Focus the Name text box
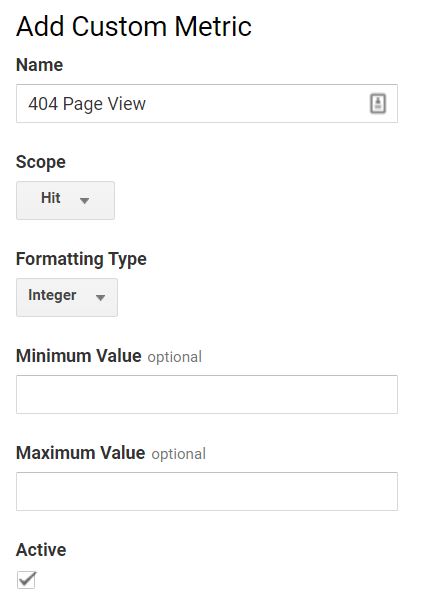421x602 pixels. point(207,104)
